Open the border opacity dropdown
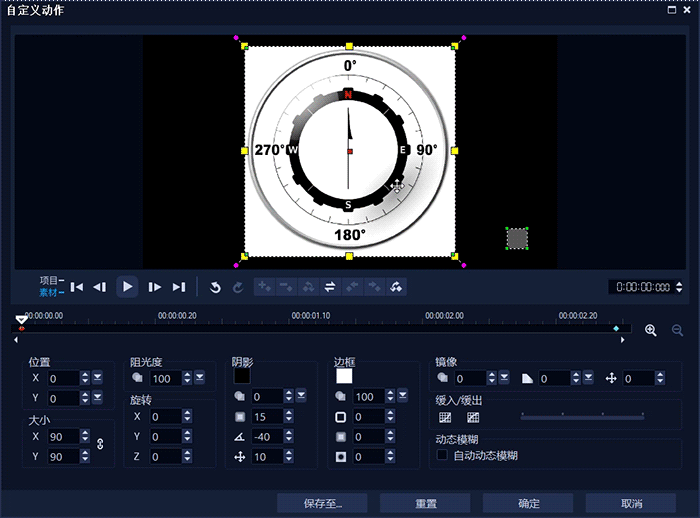700x518 pixels. [403, 396]
